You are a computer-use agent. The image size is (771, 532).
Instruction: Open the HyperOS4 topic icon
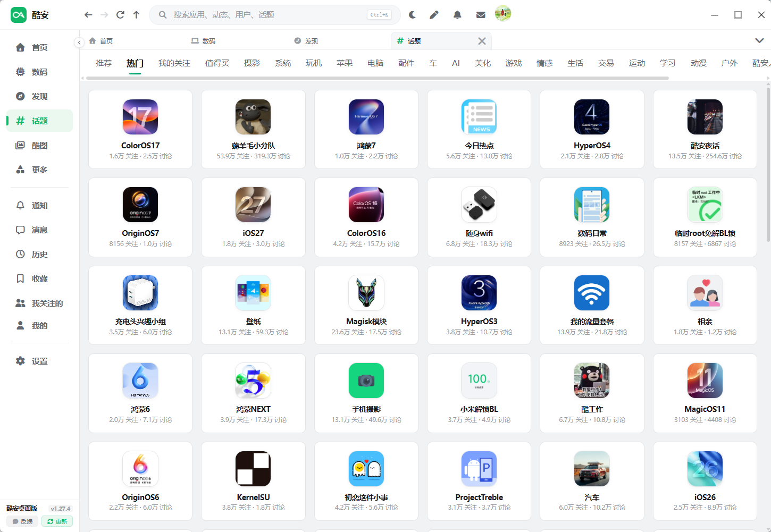click(592, 117)
